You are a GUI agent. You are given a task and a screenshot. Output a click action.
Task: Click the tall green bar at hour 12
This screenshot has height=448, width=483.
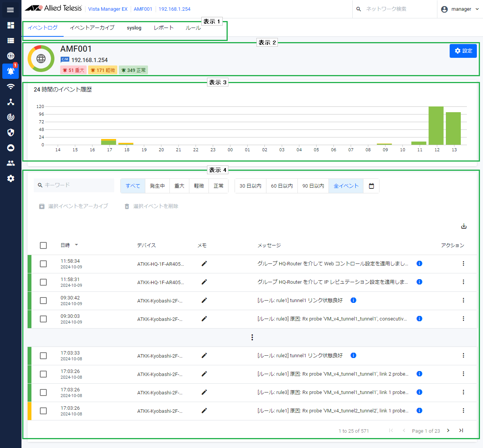pos(436,126)
